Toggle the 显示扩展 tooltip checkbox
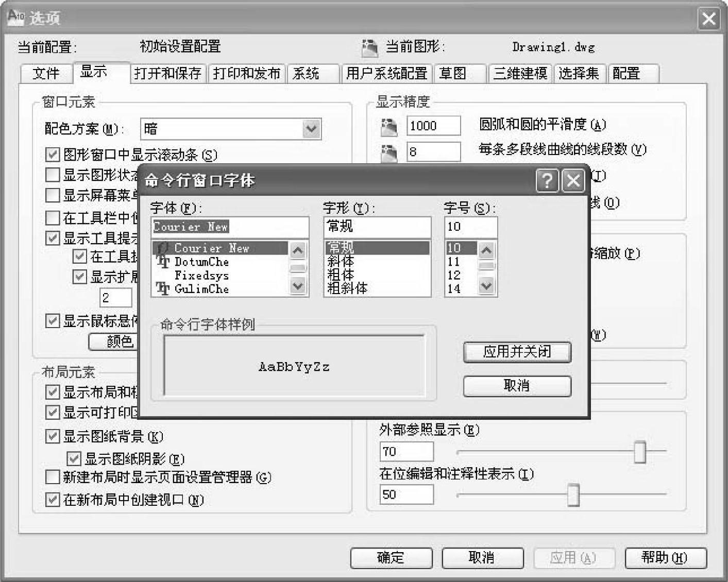728x582 pixels. 79,277
